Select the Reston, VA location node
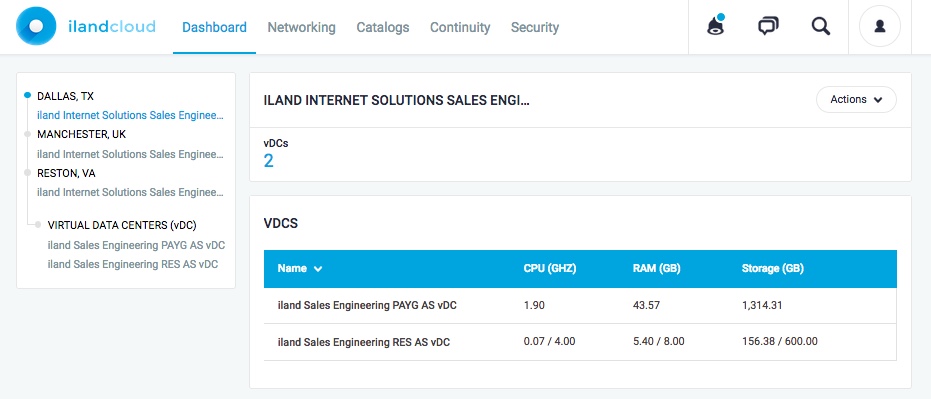The width and height of the screenshot is (931, 399). pos(66,173)
